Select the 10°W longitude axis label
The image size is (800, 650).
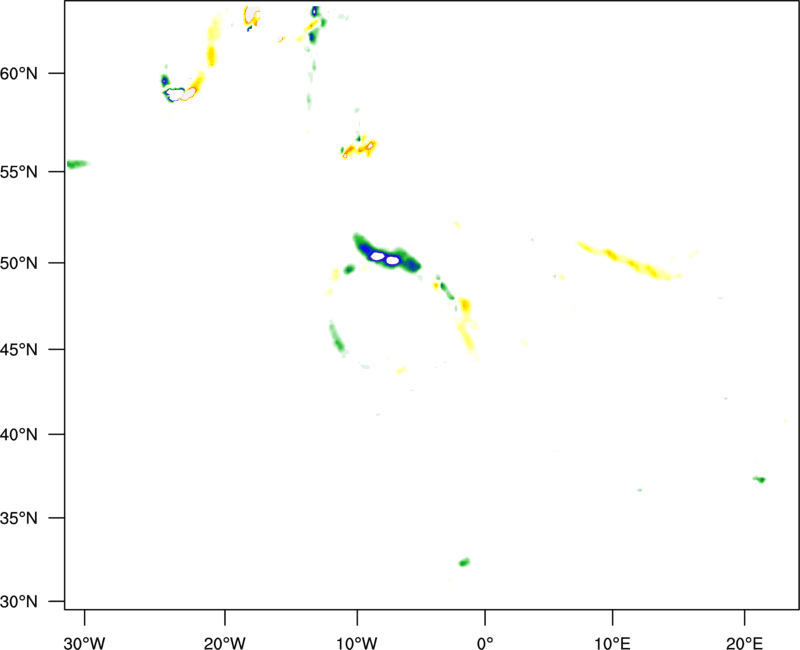pos(357,643)
